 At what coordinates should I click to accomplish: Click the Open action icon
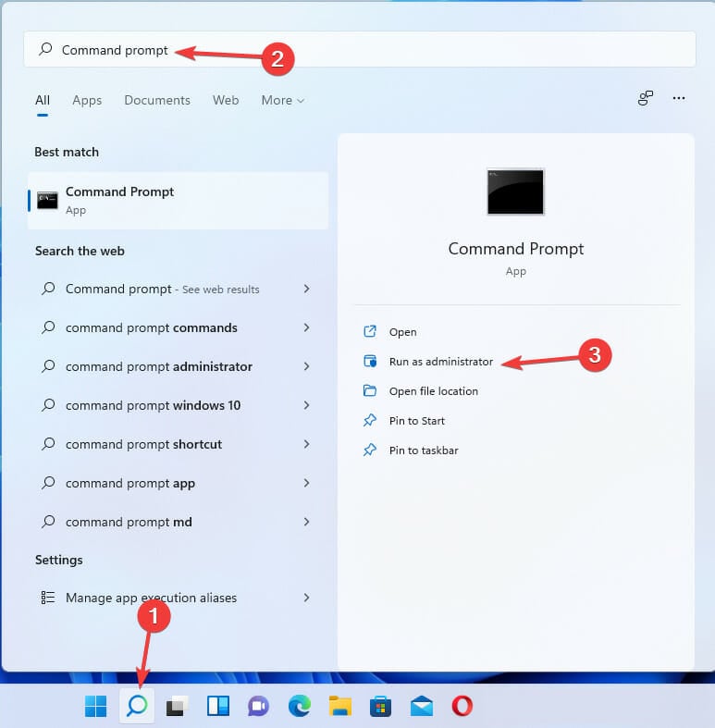coord(370,331)
